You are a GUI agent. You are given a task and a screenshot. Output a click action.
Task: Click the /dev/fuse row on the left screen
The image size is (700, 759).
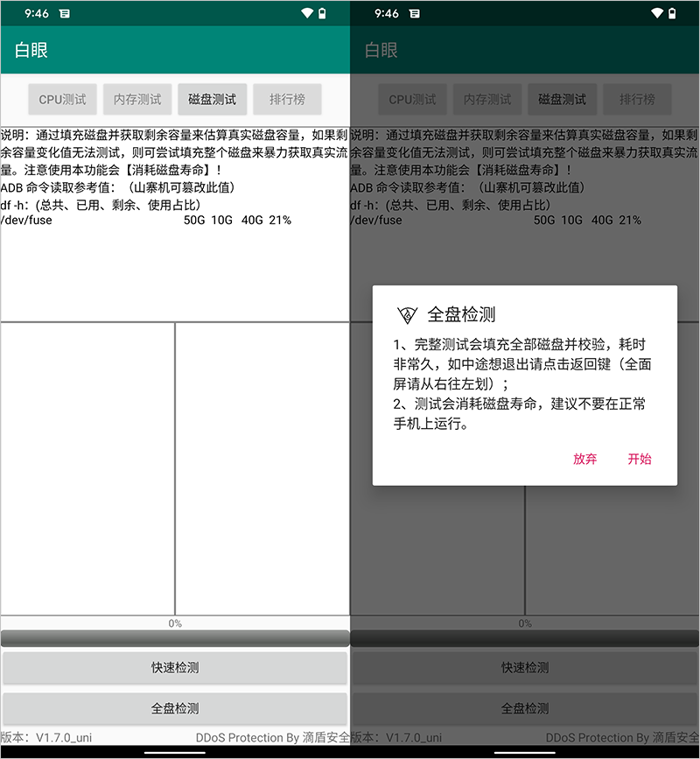(x=145, y=221)
